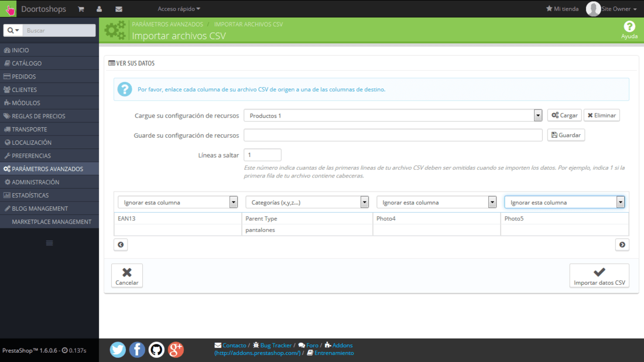644x362 pixels.
Task: Open the EAN13 column mapping dropdown
Action: (177, 202)
